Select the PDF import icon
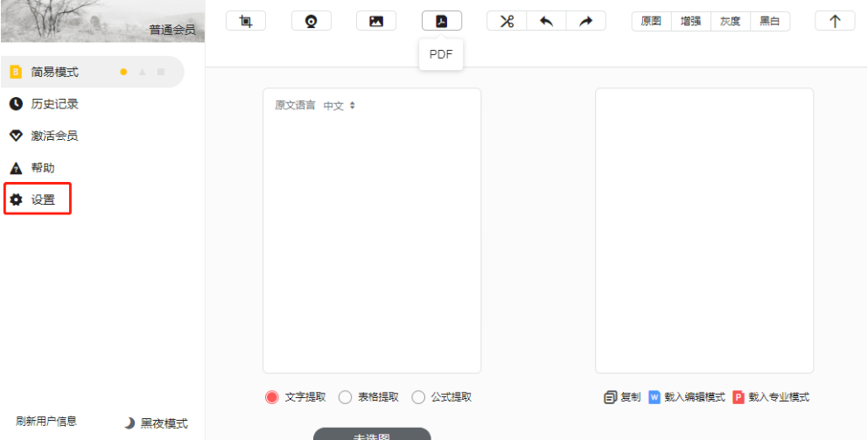Screen dimensions: 868x440 coord(442,21)
